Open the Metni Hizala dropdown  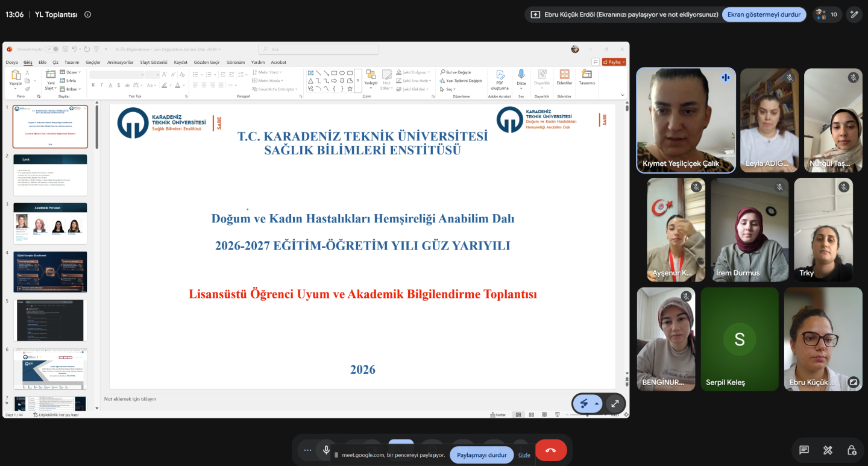click(268, 80)
